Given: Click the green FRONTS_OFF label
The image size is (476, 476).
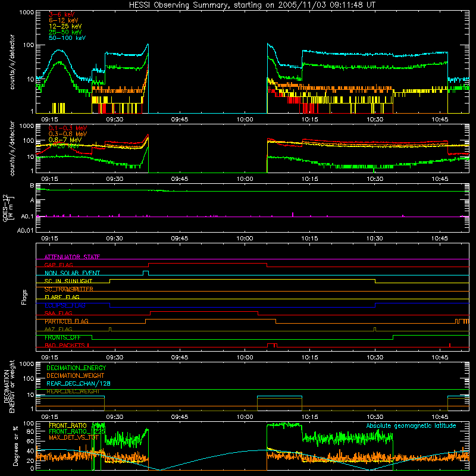Looking at the screenshot, I should [62, 337].
